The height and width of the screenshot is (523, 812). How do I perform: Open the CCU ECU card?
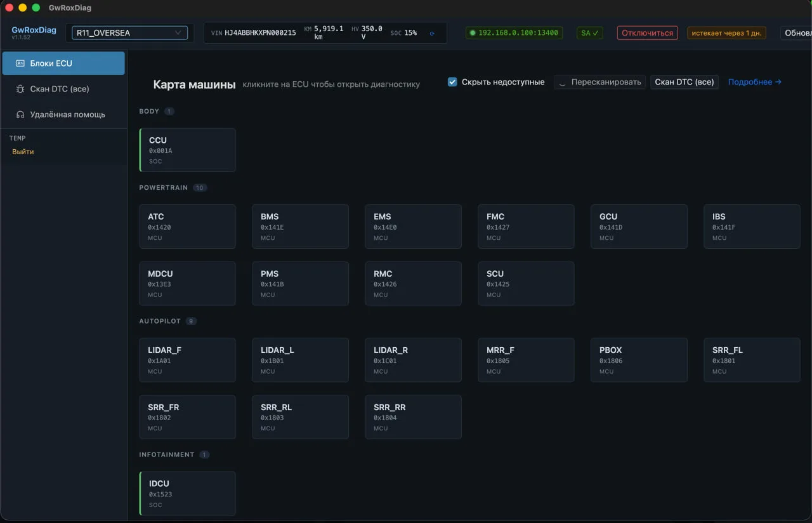(x=188, y=150)
